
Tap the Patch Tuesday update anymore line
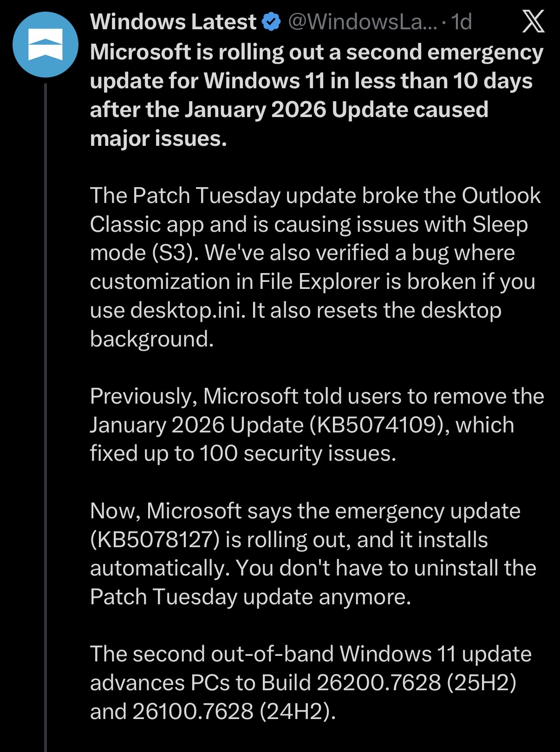(250, 597)
